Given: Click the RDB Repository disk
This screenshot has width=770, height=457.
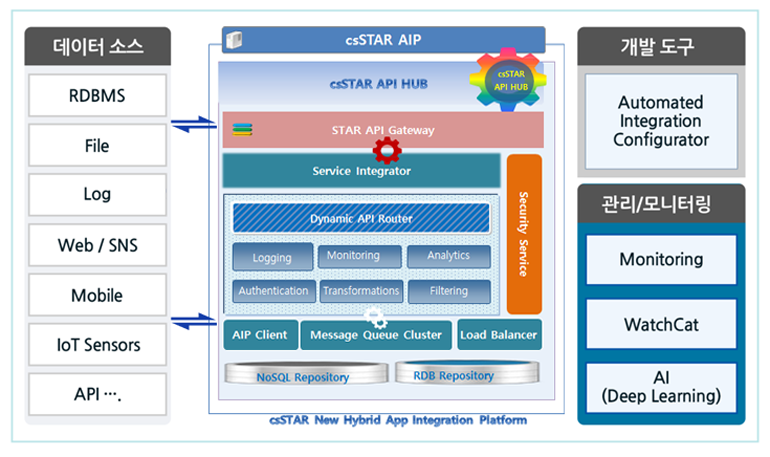Looking at the screenshot, I should coord(467,373).
